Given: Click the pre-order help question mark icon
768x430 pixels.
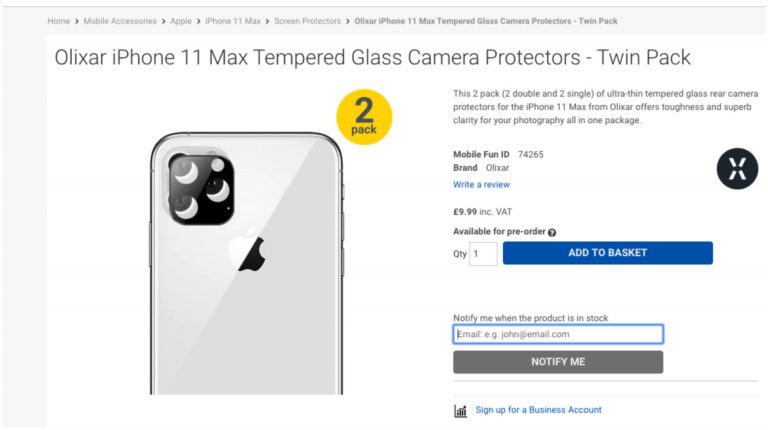Looking at the screenshot, I should click(x=552, y=232).
